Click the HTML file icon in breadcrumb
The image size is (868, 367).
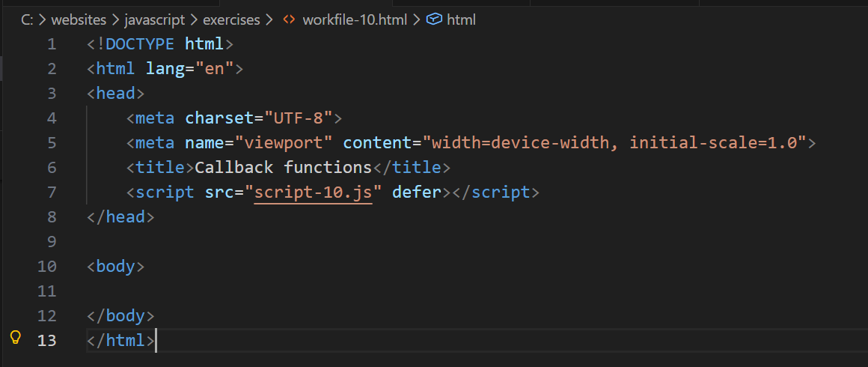click(289, 20)
